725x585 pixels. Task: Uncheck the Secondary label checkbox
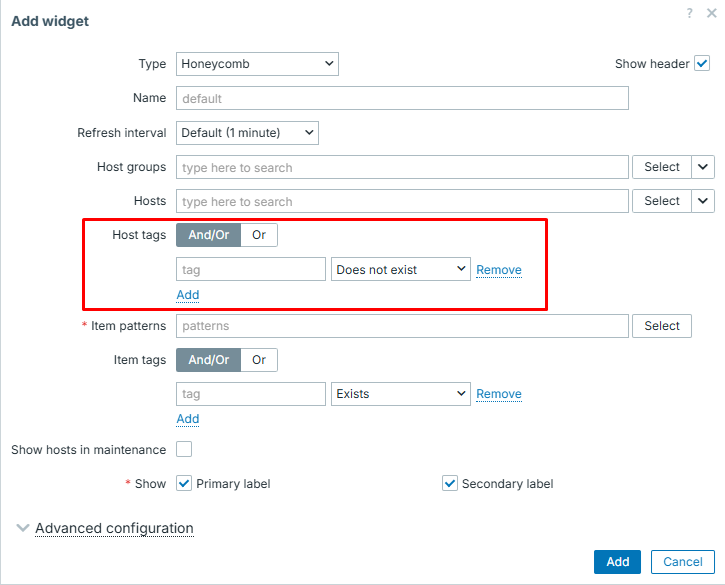(450, 484)
